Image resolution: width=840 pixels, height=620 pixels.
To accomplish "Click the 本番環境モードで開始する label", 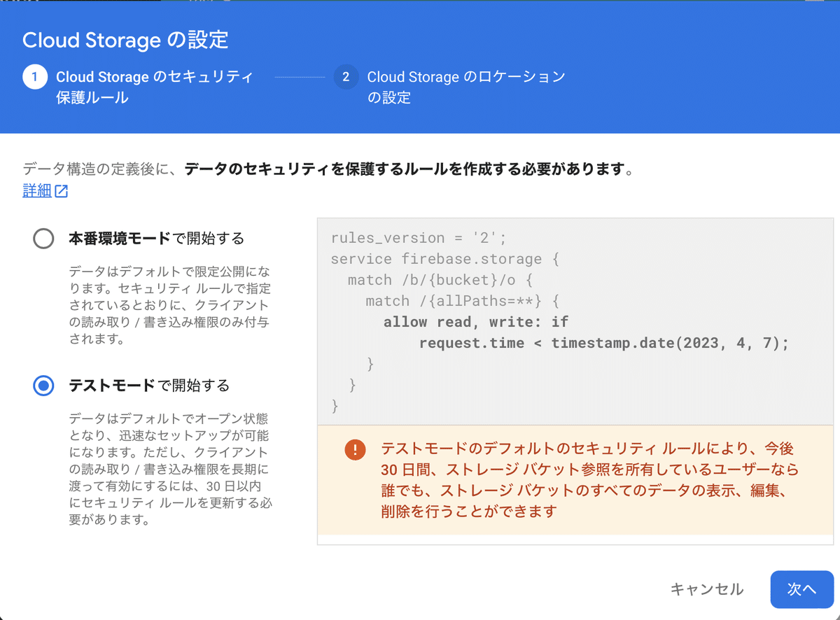I will (x=156, y=239).
